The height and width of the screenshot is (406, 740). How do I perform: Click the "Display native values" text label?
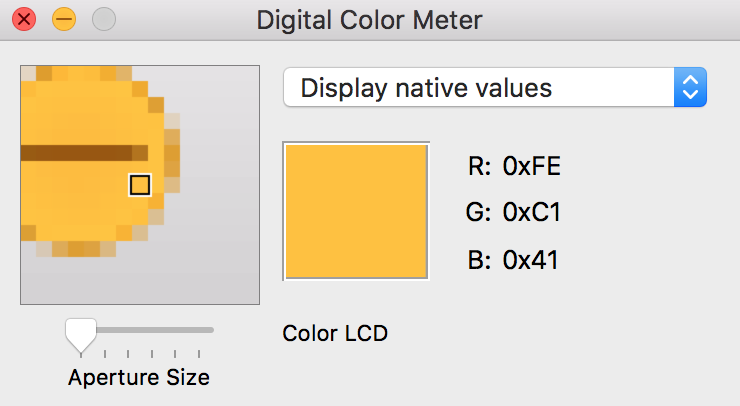(426, 87)
